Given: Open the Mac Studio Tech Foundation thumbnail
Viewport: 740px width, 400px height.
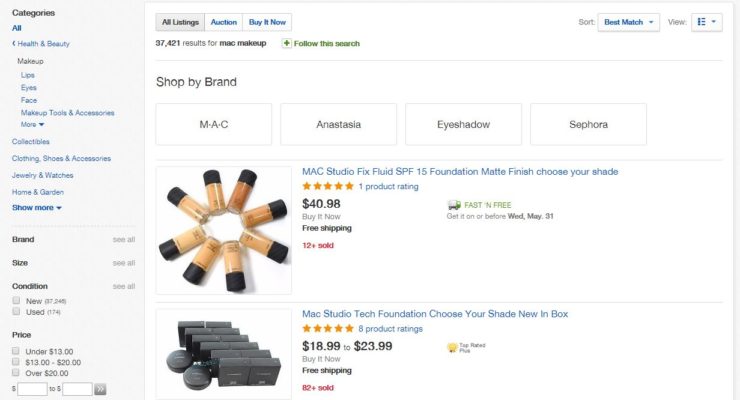Looking at the screenshot, I should tap(223, 352).
